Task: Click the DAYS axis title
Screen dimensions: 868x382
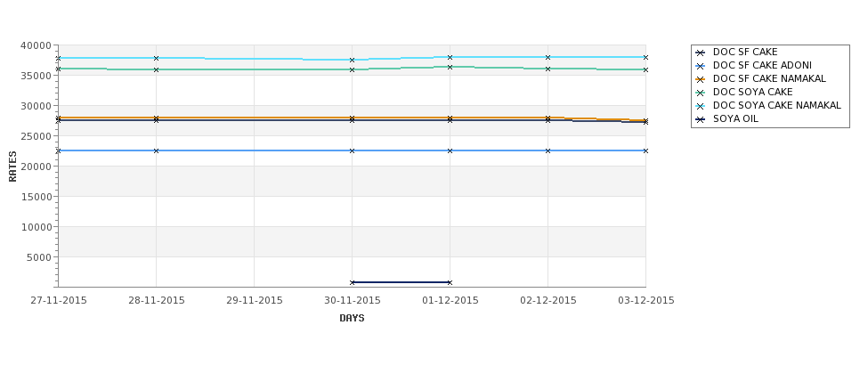Action: [x=352, y=319]
